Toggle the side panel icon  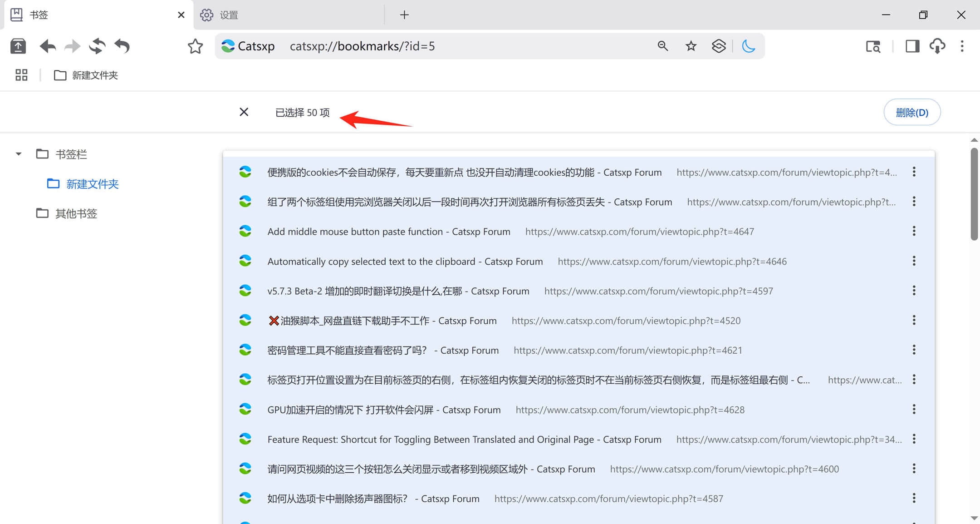click(x=912, y=46)
